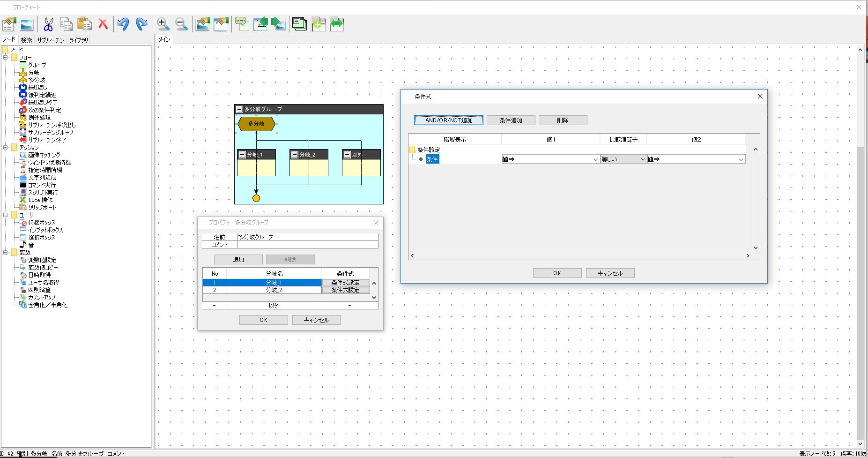The image size is (868, 458).
Task: Select the 分岐_2 row in branch table
Action: point(274,290)
